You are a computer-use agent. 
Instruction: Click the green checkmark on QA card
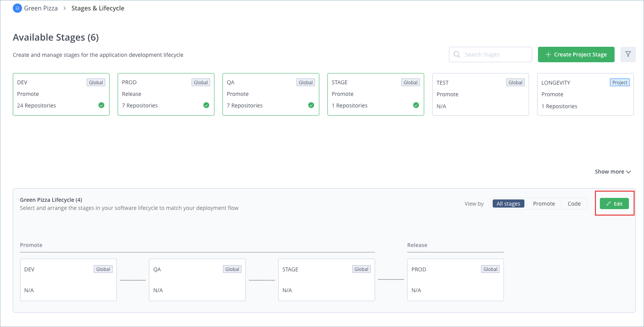pos(311,105)
